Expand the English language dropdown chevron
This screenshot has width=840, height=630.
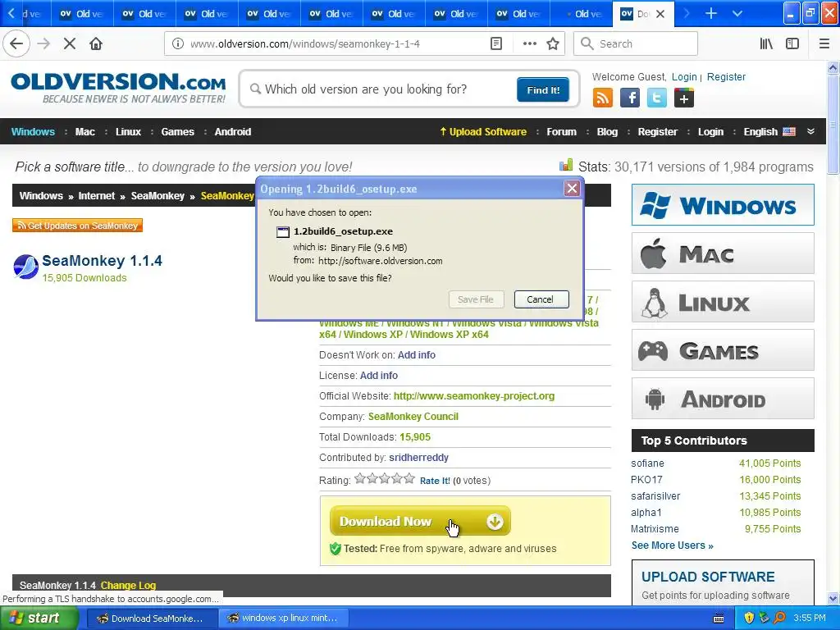pyautogui.click(x=810, y=131)
